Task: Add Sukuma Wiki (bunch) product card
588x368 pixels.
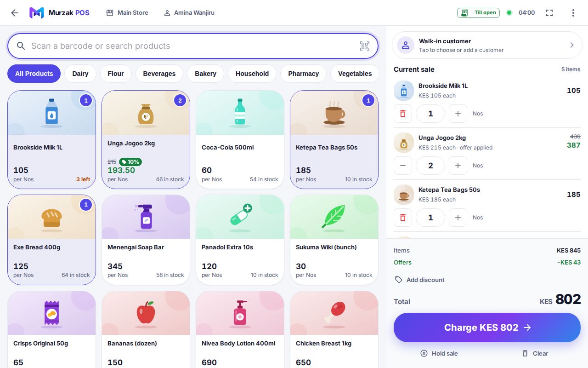Action: [334, 240]
